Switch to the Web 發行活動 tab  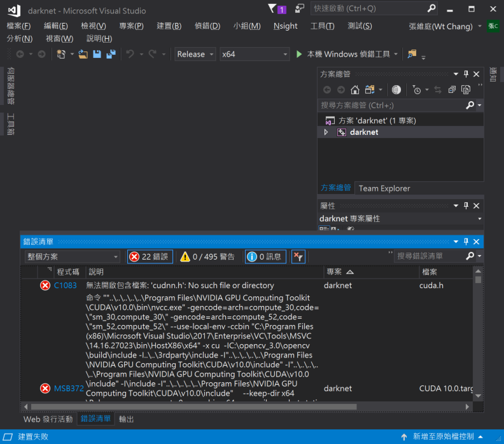(x=48, y=419)
